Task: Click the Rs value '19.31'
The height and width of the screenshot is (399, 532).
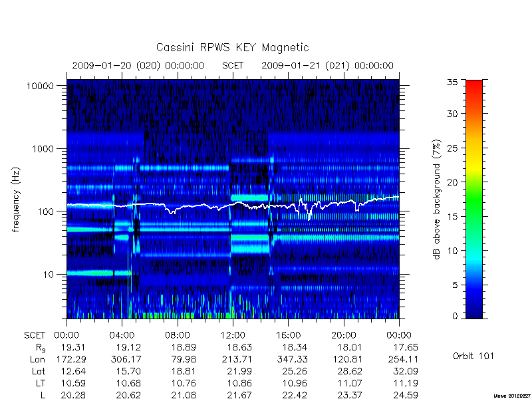Action: 73,347
